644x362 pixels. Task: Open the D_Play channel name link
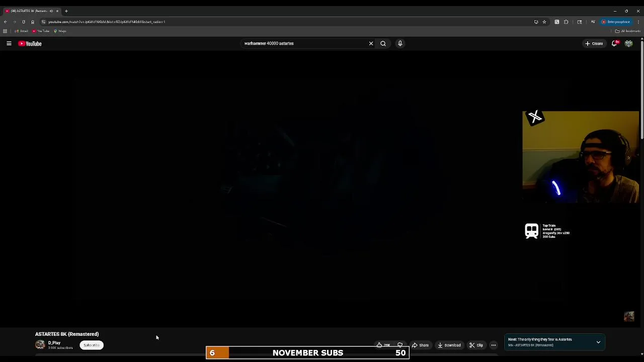[x=54, y=343]
